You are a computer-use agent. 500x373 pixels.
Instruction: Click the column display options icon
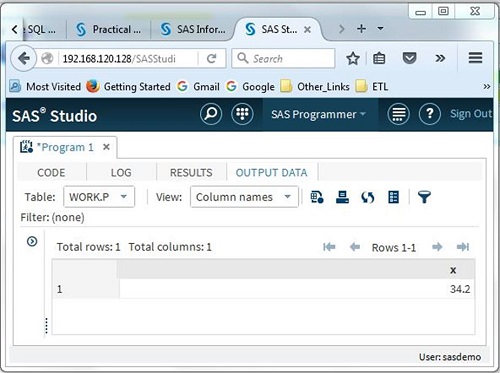pyautogui.click(x=394, y=197)
